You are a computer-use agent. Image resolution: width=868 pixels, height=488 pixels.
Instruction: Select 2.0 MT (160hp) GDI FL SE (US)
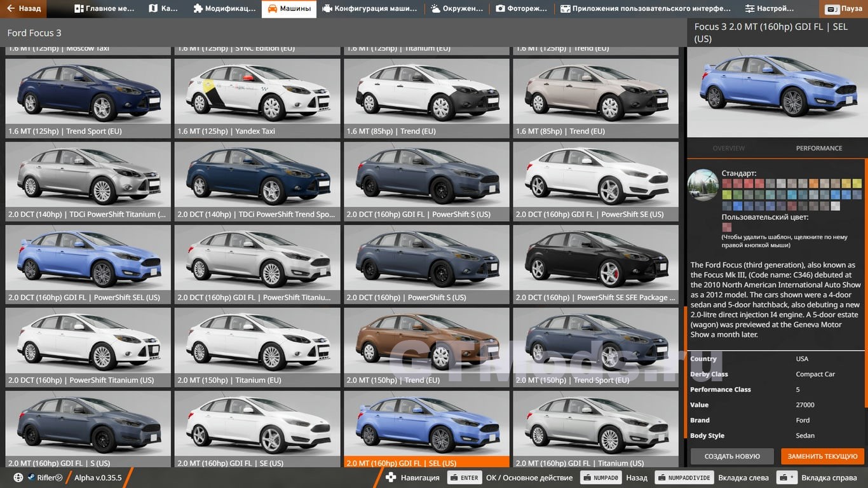pyautogui.click(x=257, y=430)
